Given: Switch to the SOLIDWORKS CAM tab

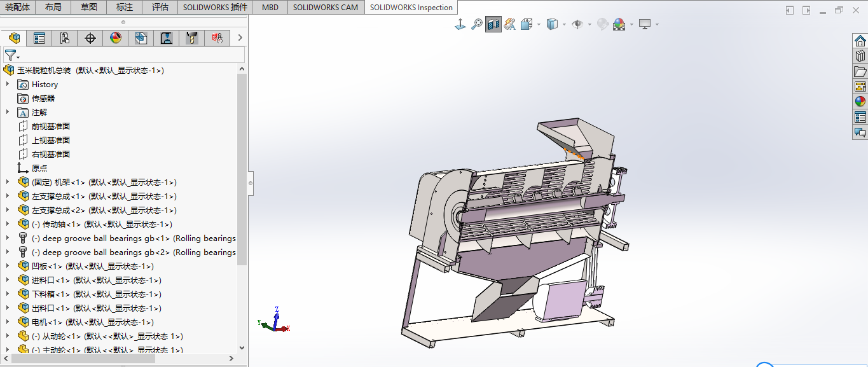Looking at the screenshot, I should click(x=326, y=8).
